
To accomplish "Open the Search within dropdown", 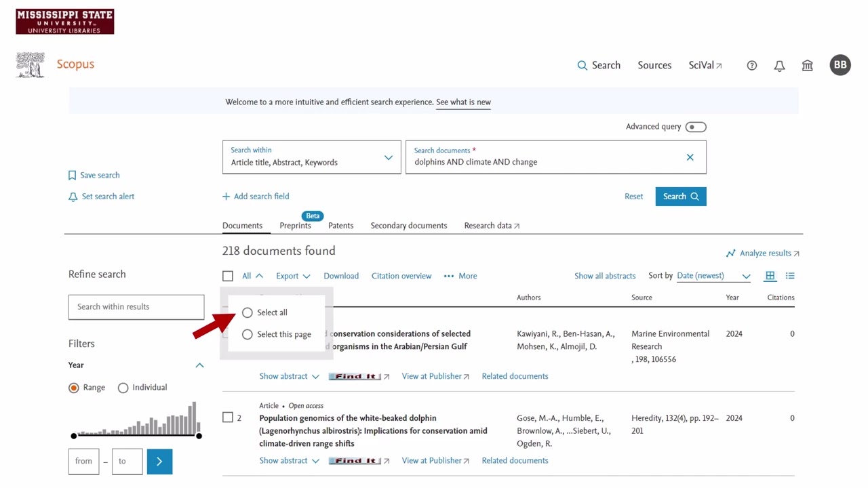I will (312, 157).
